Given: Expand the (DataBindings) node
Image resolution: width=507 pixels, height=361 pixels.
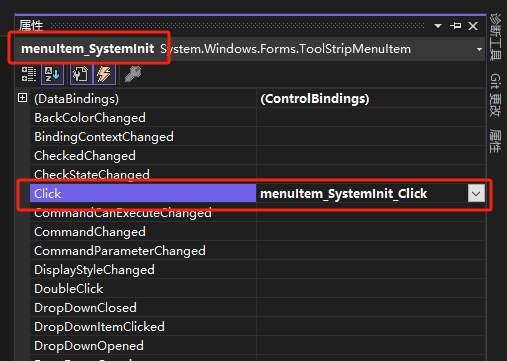Looking at the screenshot, I should (x=23, y=98).
